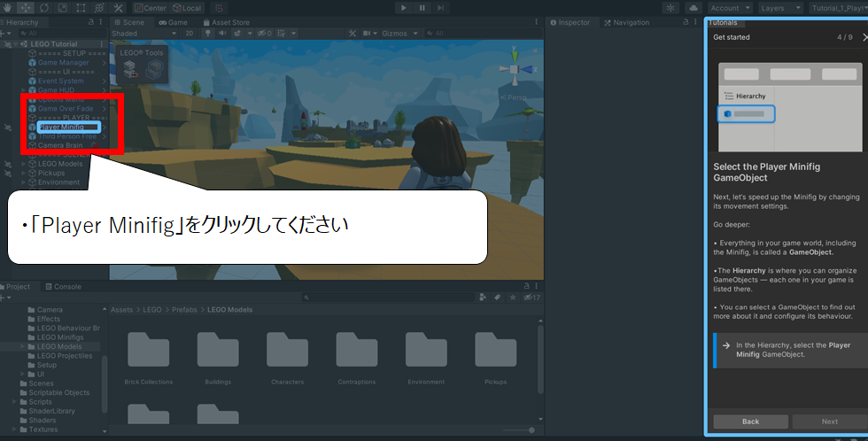
Task: Click the Project panel search field
Action: (388, 298)
